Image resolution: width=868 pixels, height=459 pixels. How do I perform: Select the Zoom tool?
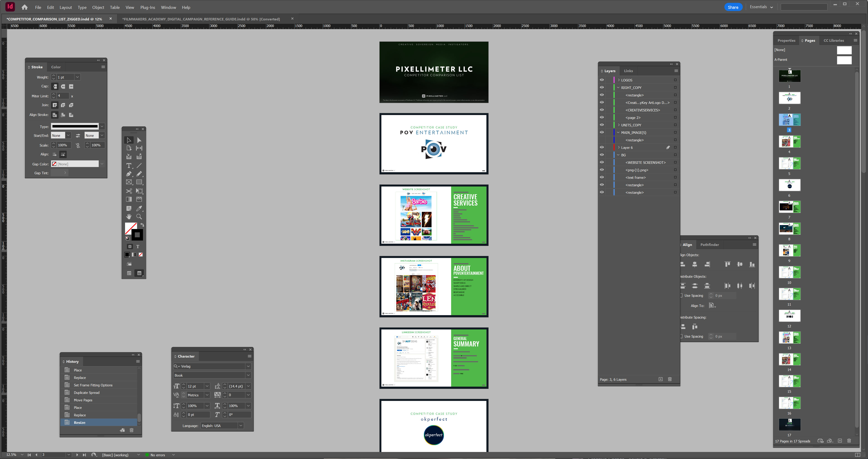pyautogui.click(x=139, y=216)
